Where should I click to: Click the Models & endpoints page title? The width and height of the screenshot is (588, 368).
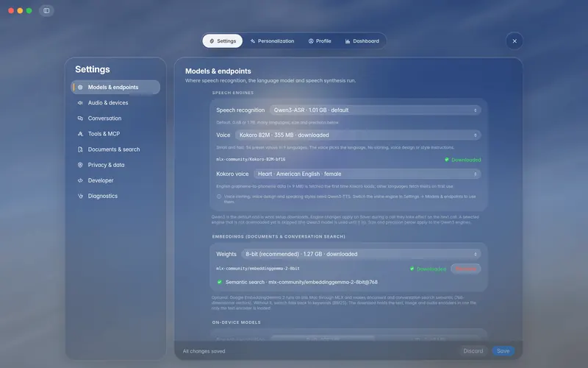point(218,71)
